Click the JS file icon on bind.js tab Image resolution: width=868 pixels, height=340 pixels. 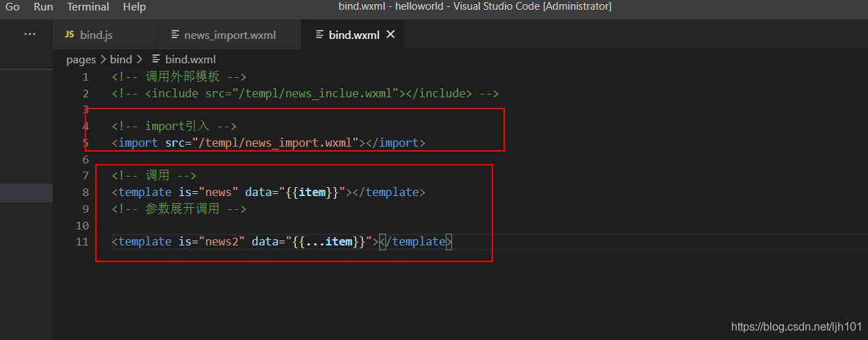pos(69,35)
